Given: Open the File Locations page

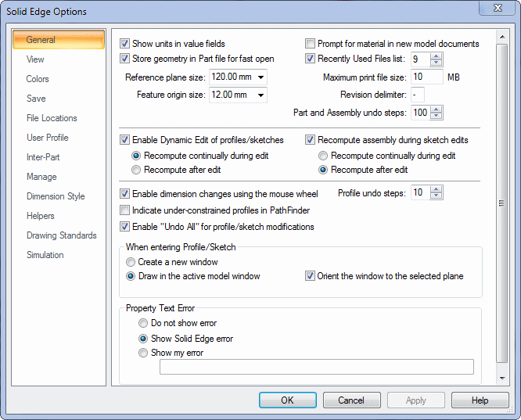Looking at the screenshot, I should (52, 118).
